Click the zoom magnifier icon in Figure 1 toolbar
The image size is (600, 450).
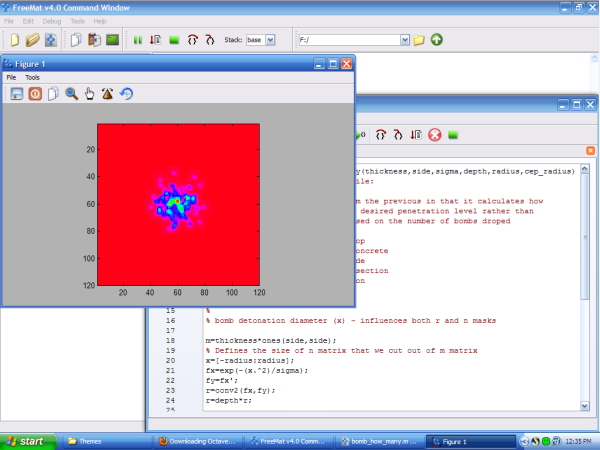72,94
